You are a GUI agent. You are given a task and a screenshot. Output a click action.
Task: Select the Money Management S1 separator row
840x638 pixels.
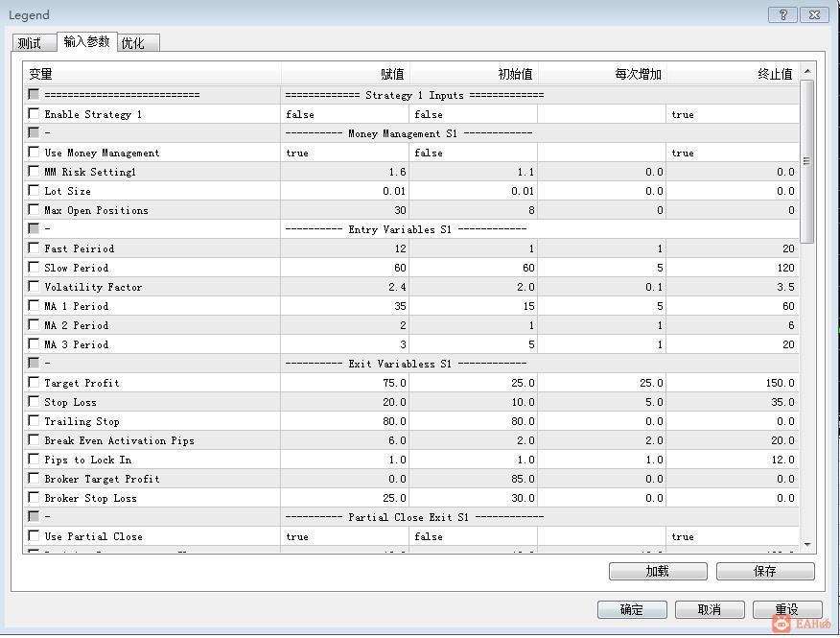[411, 133]
